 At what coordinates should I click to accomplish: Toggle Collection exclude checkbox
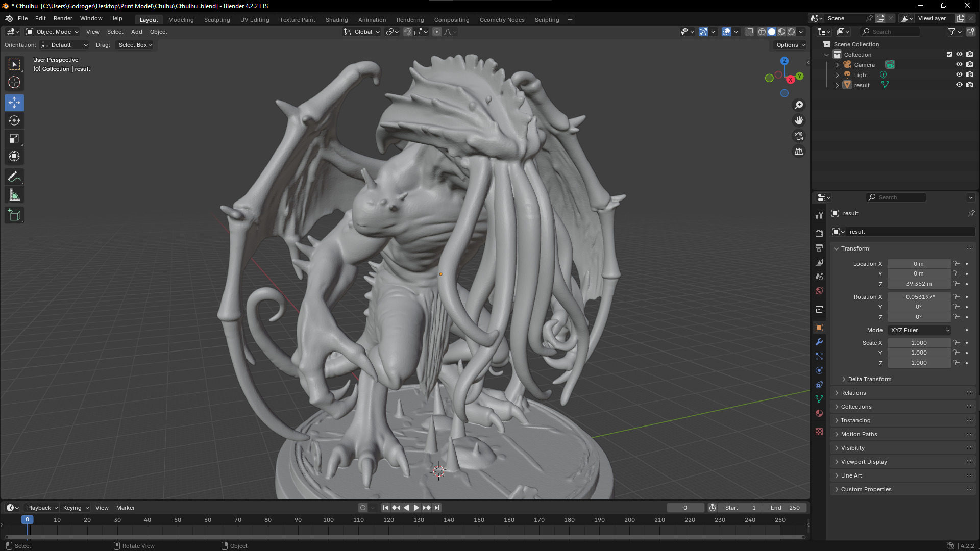pos(949,54)
